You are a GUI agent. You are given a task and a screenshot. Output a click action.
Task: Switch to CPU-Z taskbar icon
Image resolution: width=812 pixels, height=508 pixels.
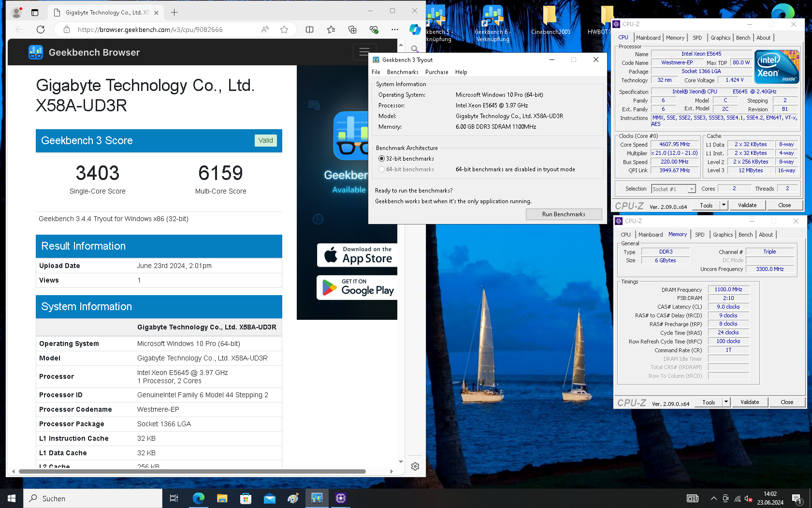pos(340,498)
